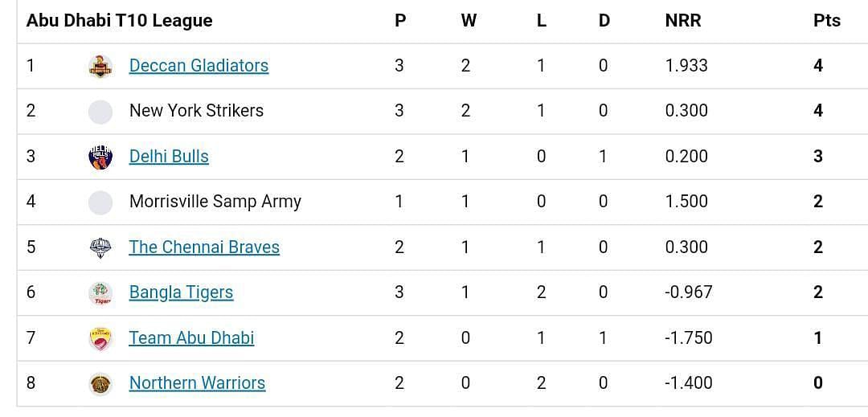This screenshot has width=868, height=417.
Task: Click the Team Abu Dhabi logo
Action: [x=100, y=338]
